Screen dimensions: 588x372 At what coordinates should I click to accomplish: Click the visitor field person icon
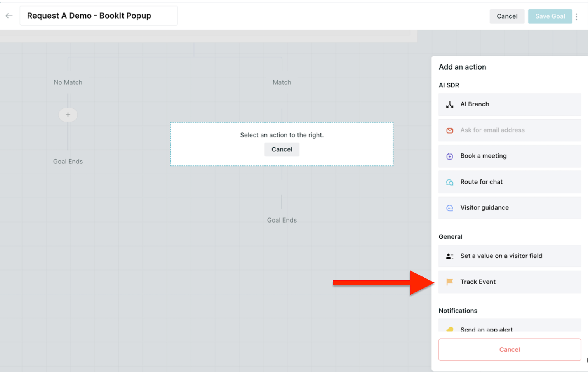coord(449,256)
